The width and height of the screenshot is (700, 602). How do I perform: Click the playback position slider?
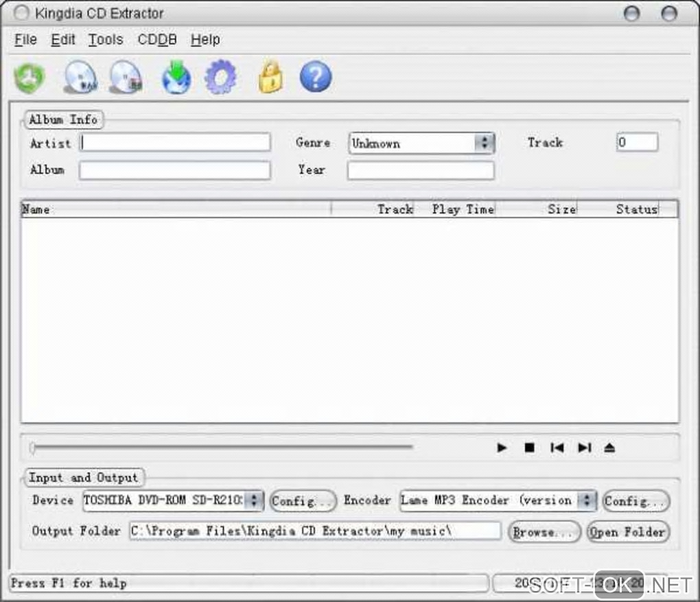click(x=221, y=447)
